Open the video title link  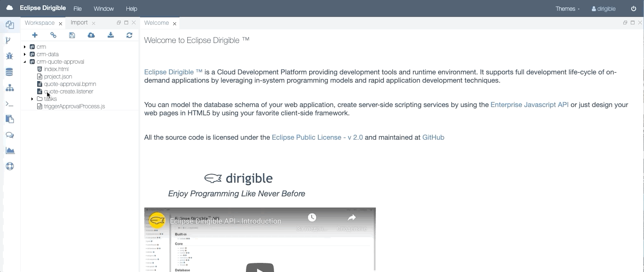tap(225, 221)
